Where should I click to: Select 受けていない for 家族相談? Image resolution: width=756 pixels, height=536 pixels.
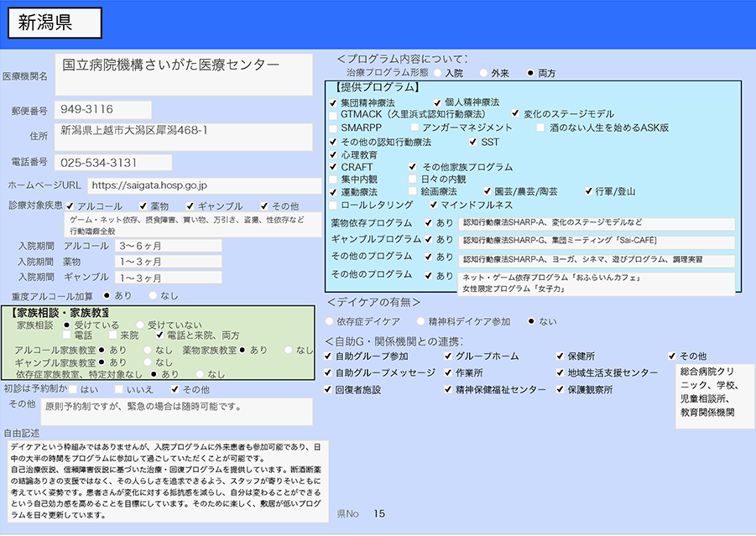point(140,325)
